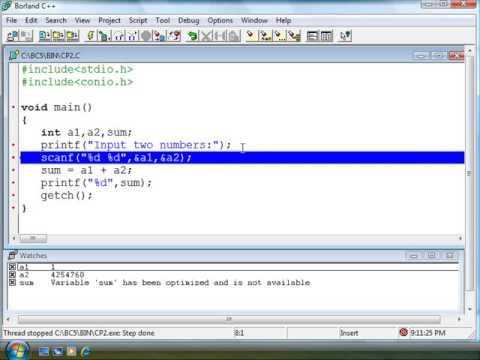Click the window layout icon with horizontal panes
480x360 pixels.
tap(313, 36)
